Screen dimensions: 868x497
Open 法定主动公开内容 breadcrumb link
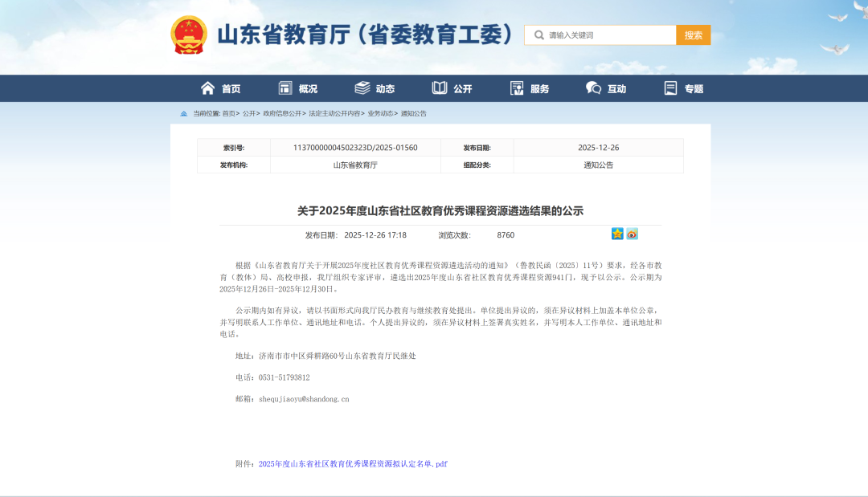[334, 113]
